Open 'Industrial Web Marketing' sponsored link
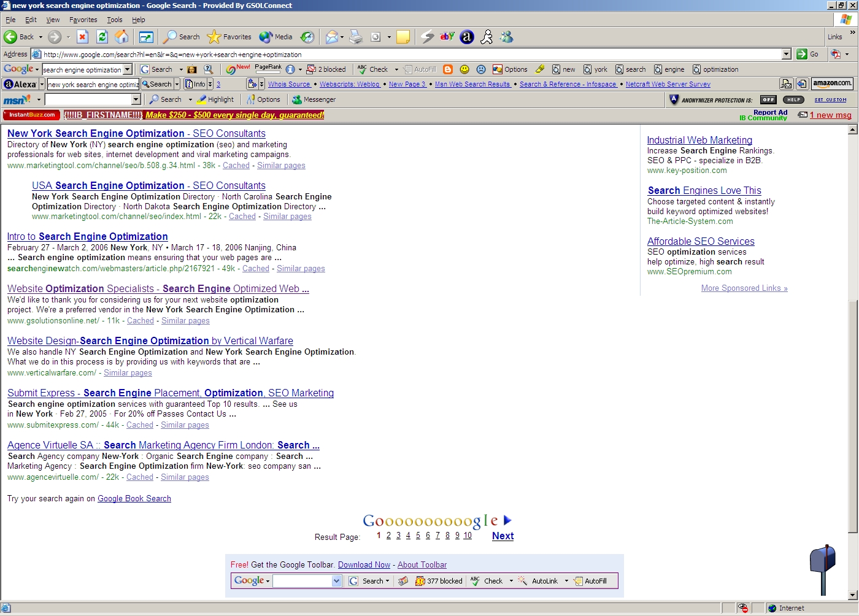Image resolution: width=859 pixels, height=616 pixels. point(699,140)
